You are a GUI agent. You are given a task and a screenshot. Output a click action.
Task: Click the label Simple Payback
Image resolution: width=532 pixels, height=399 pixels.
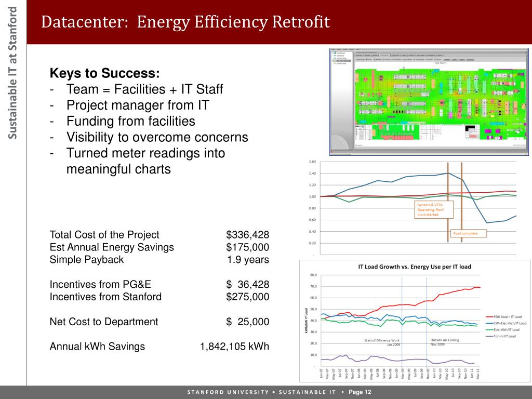(87, 260)
